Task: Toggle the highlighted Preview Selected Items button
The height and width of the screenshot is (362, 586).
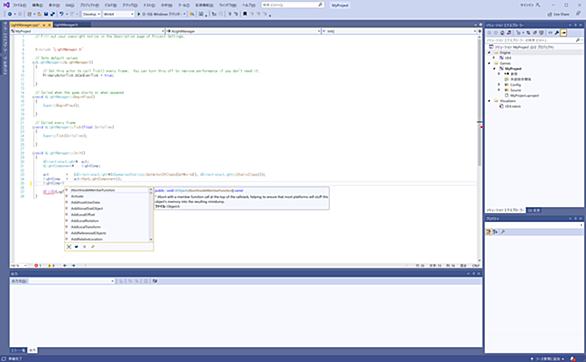Action: (x=564, y=33)
